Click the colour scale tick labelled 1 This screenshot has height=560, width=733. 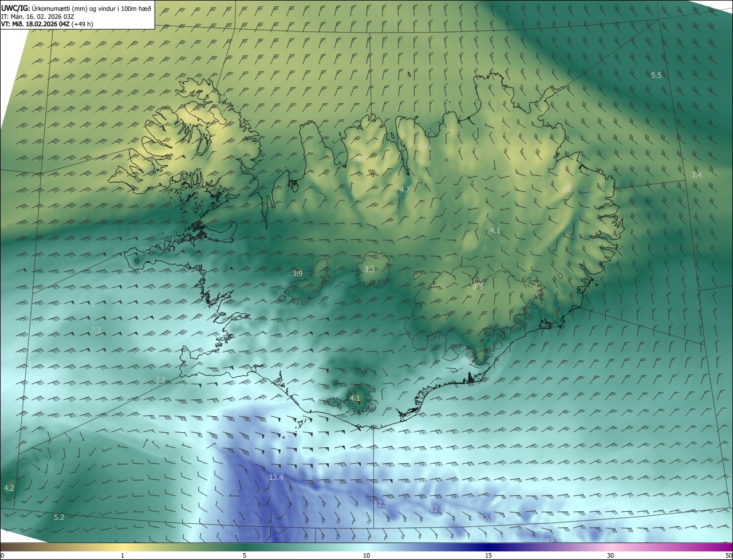[x=123, y=555]
